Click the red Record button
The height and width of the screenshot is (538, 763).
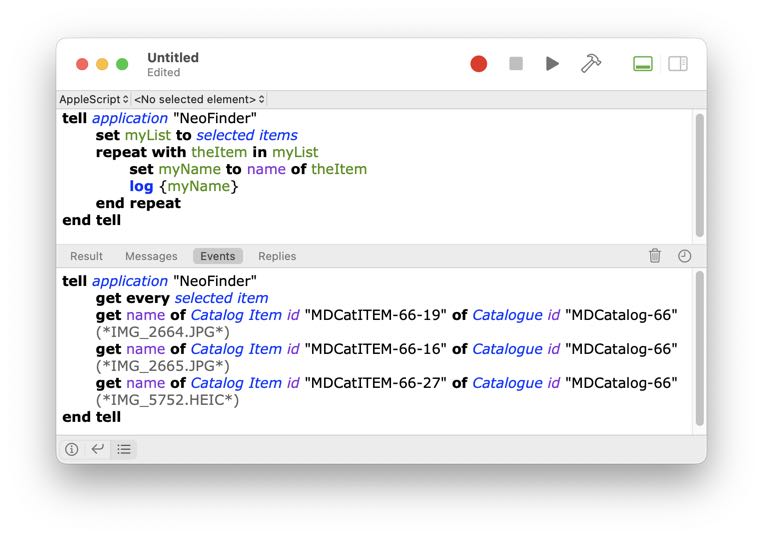point(478,64)
